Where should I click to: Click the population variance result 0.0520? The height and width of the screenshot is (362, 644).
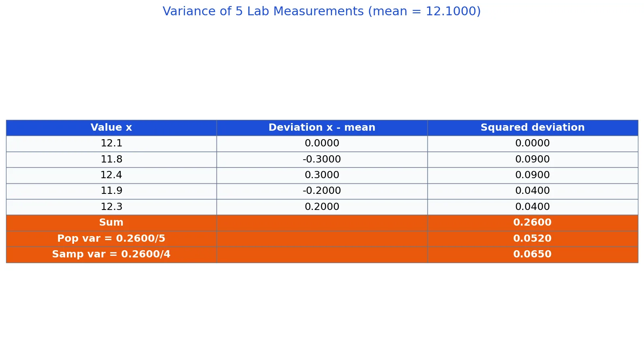coord(533,239)
